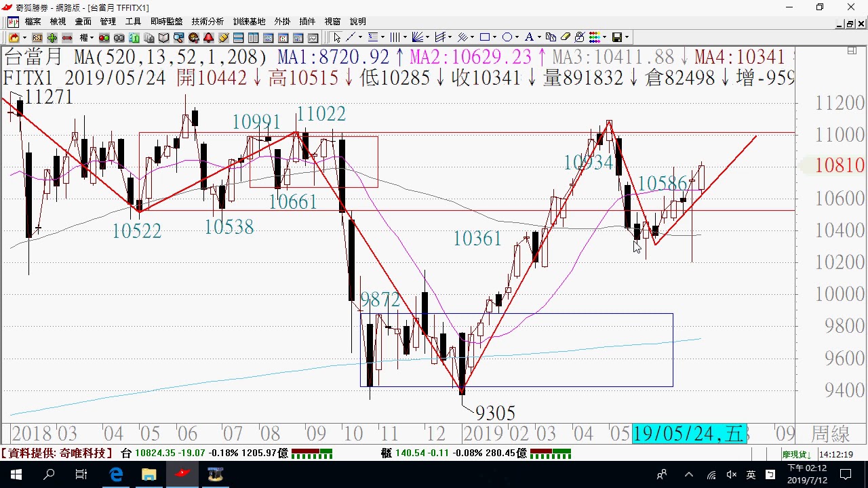The height and width of the screenshot is (488, 868).
Task: Select the arrow pointer tool
Action: (337, 37)
